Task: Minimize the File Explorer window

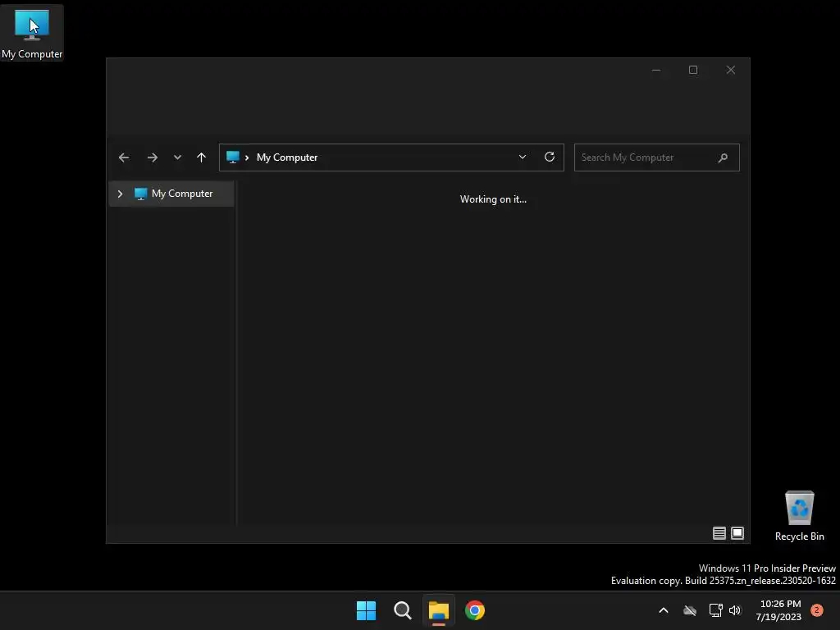Action: tap(656, 71)
